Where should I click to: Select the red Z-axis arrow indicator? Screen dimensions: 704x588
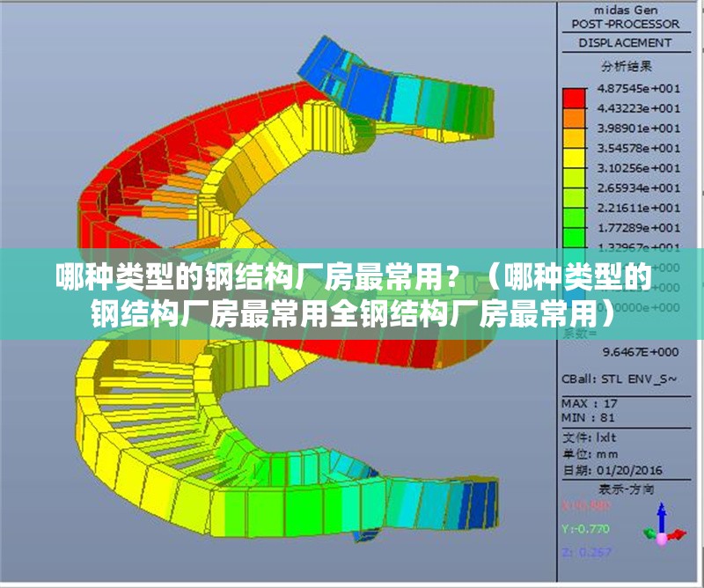click(x=678, y=533)
